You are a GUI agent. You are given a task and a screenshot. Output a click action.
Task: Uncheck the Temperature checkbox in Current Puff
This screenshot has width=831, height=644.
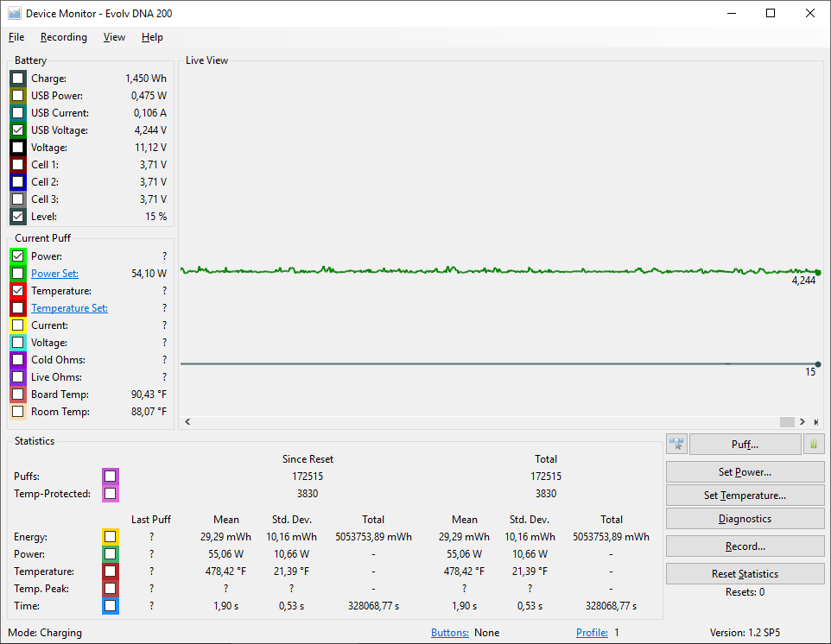click(x=18, y=291)
